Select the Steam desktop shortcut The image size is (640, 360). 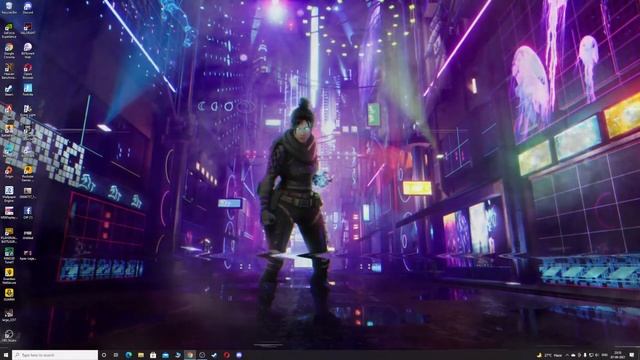tap(9, 90)
